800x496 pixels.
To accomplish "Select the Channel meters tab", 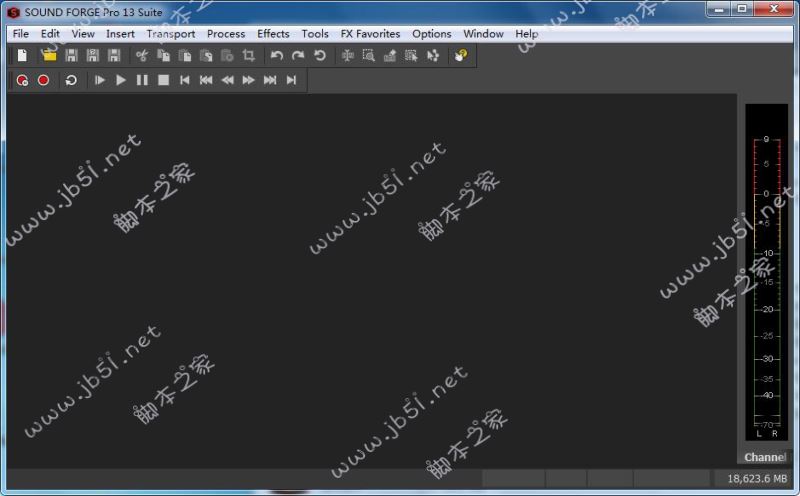I will (x=765, y=457).
